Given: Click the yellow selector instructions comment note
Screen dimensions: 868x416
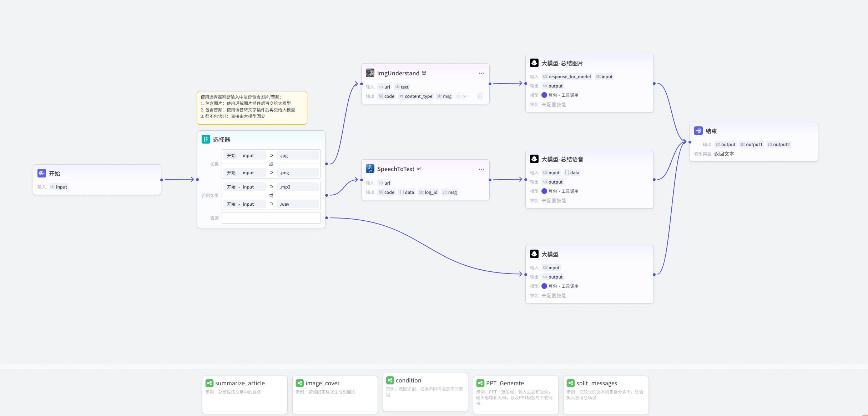Looking at the screenshot, I should tap(252, 107).
